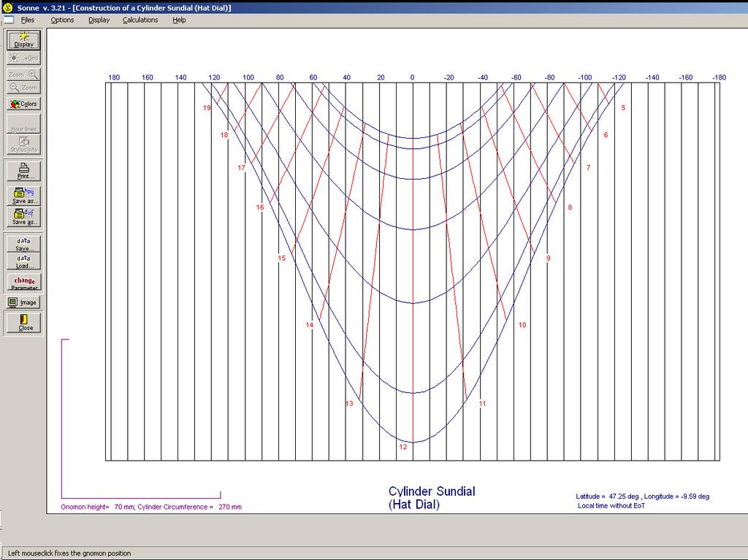Click the child window system menu icon
Image resolution: width=748 pixels, height=560 pixels.
click(x=9, y=20)
